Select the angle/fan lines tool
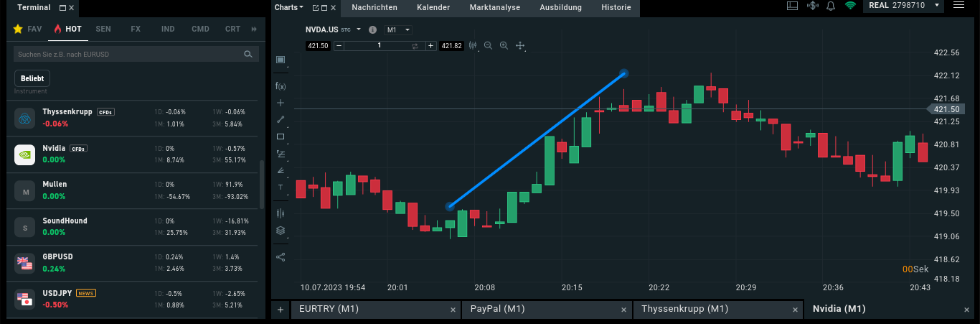The height and width of the screenshot is (324, 980). [281, 171]
